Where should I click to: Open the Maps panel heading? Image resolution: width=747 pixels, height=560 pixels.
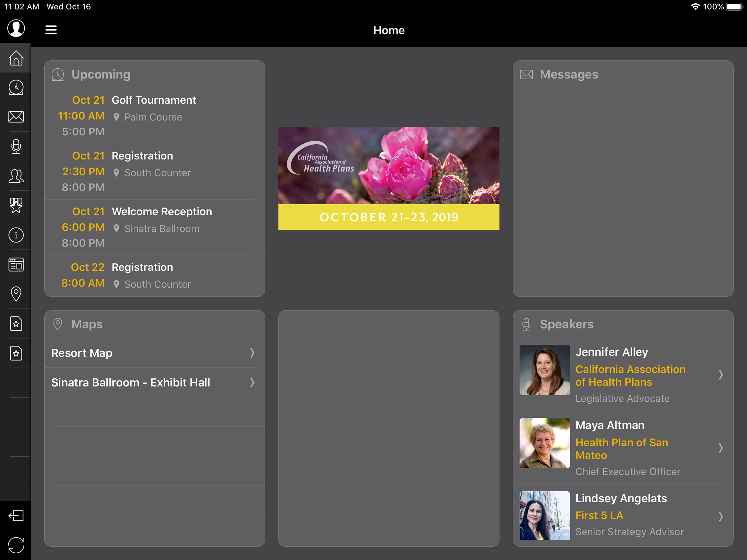pos(87,324)
